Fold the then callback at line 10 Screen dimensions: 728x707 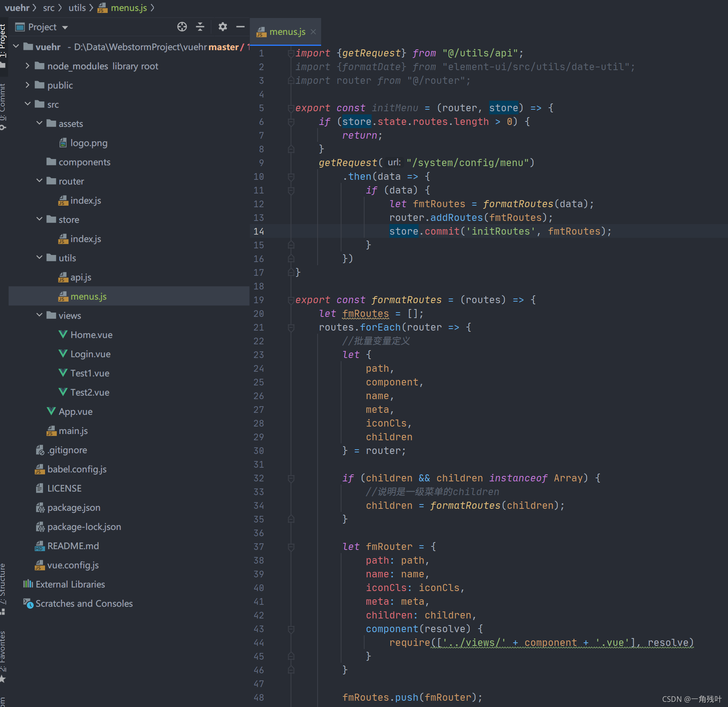pyautogui.click(x=291, y=177)
